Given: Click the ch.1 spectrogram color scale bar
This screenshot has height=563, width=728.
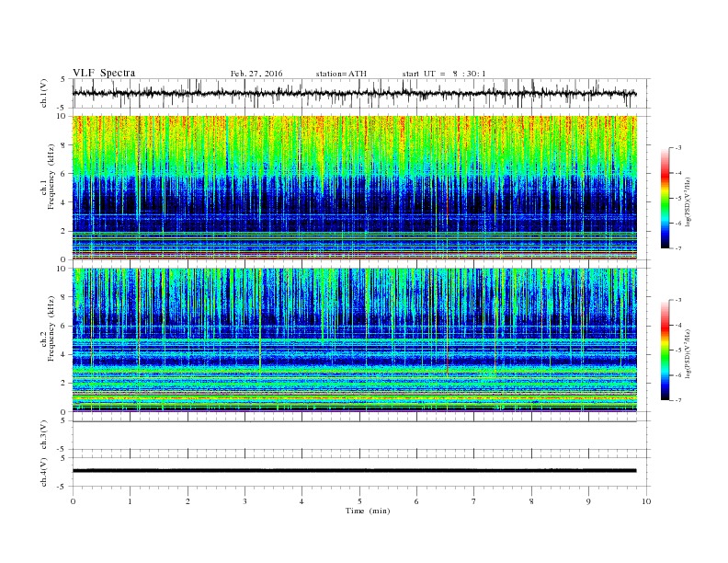Looking at the screenshot, I should point(665,198).
